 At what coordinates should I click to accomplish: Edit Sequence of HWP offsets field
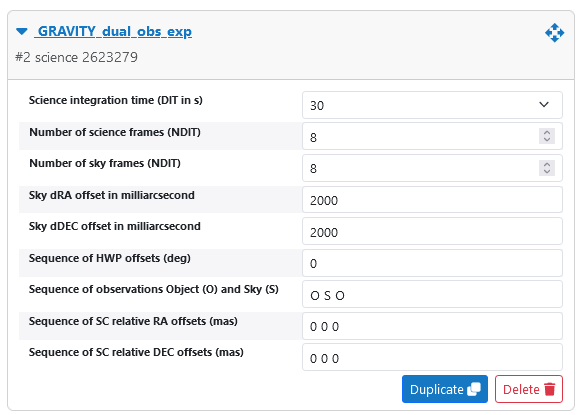pyautogui.click(x=432, y=263)
